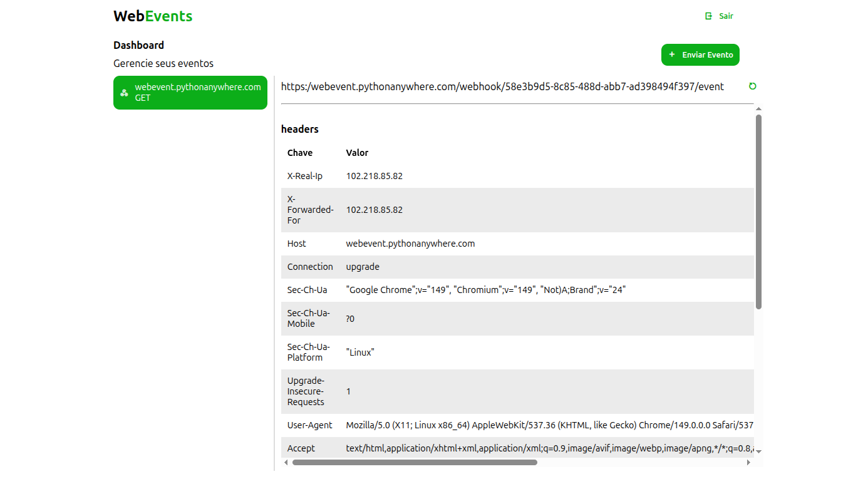Click the Sec-Ch-Ua-Mobile key cell
868x484 pixels.
point(311,319)
